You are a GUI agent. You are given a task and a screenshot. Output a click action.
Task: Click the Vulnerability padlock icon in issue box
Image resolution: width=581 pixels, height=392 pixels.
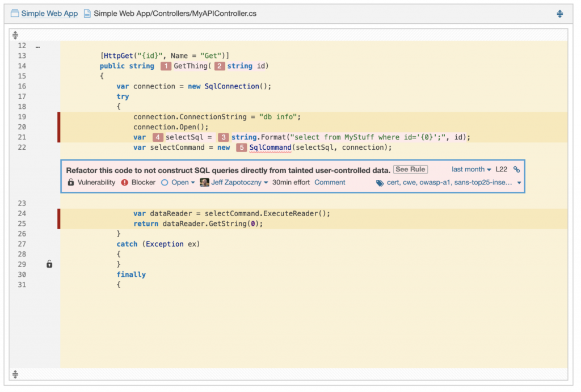tap(71, 183)
